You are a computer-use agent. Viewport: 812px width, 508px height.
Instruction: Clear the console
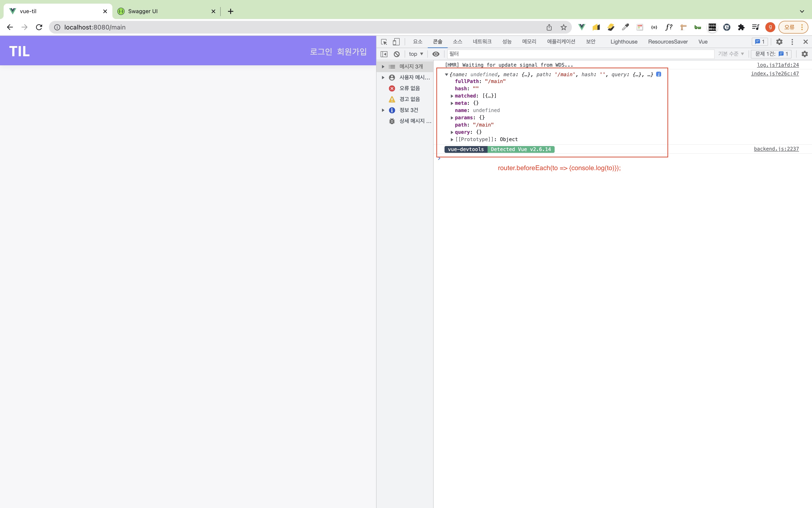click(x=397, y=54)
